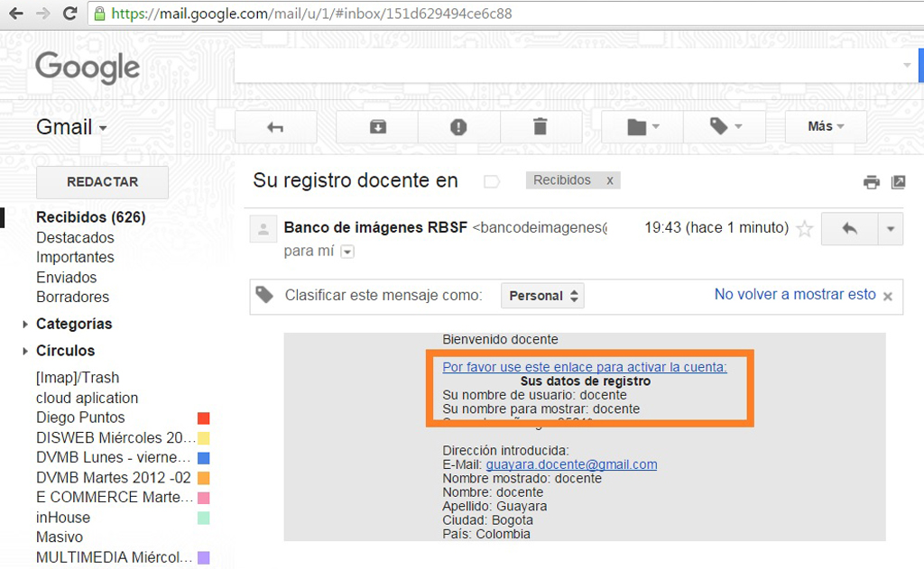924x569 pixels.
Task: Open the Labels tag dropdown
Action: 724,127
